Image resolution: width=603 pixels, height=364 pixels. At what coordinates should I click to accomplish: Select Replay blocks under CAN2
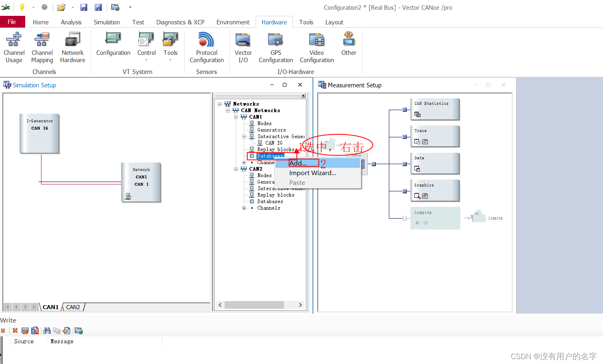tap(275, 195)
